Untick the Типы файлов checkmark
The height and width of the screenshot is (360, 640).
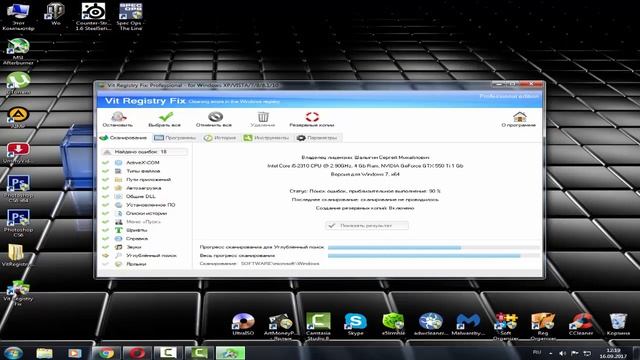coord(106,171)
